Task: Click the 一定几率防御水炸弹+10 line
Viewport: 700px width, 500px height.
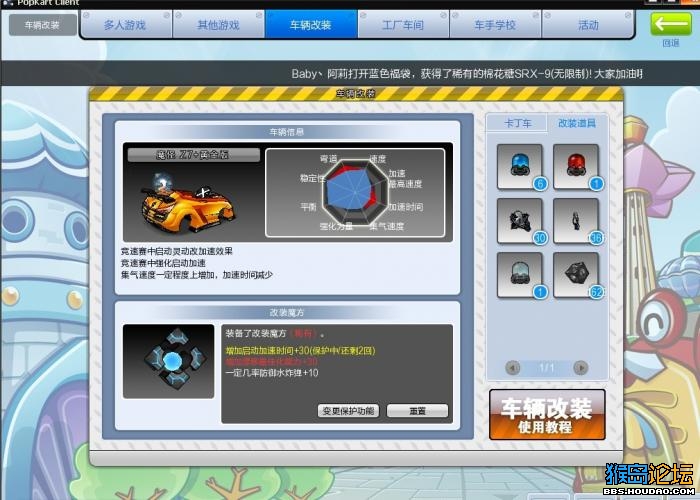Action: [x=272, y=373]
